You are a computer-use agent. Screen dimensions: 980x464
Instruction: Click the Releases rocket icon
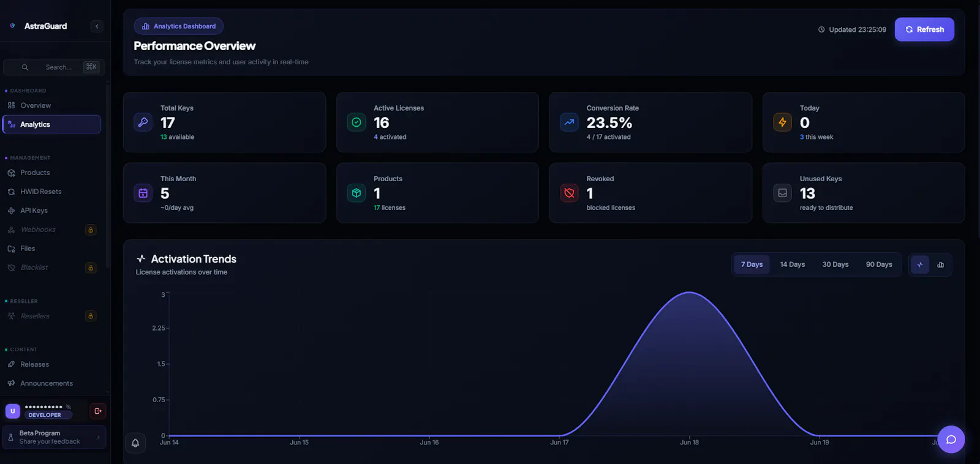11,364
